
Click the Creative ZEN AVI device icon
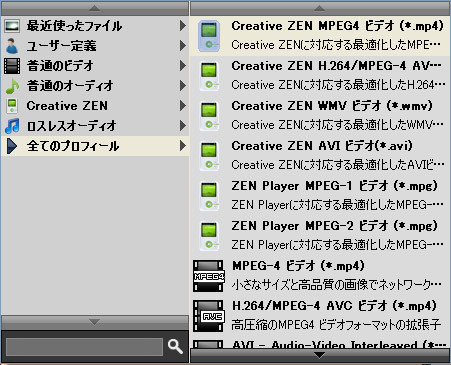[x=209, y=156]
